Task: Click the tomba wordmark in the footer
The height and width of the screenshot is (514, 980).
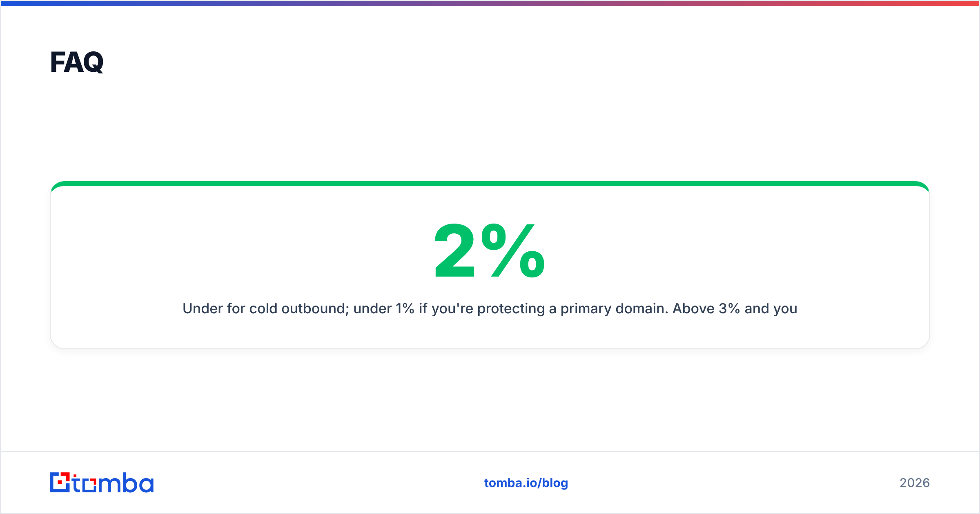Action: click(x=113, y=483)
